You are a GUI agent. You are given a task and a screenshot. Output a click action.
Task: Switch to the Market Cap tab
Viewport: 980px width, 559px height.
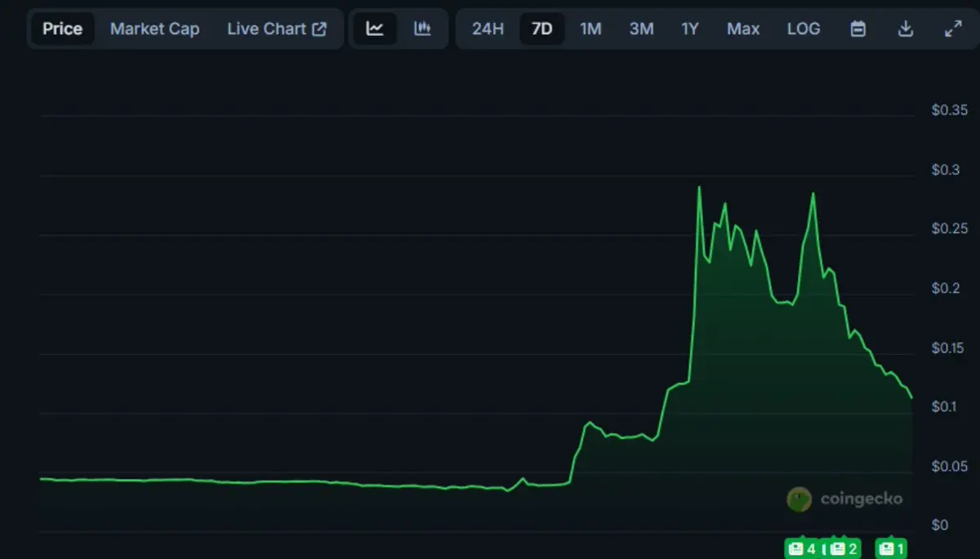pos(154,29)
